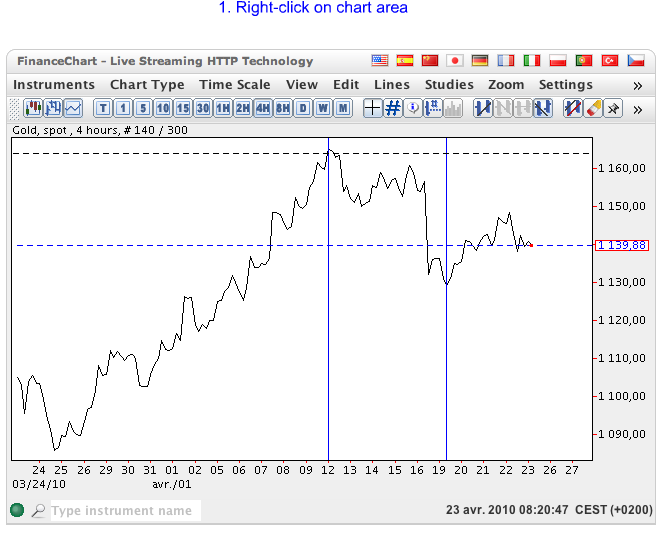The height and width of the screenshot is (535, 662).
Task: Select the line chart type icon
Action: 73,108
